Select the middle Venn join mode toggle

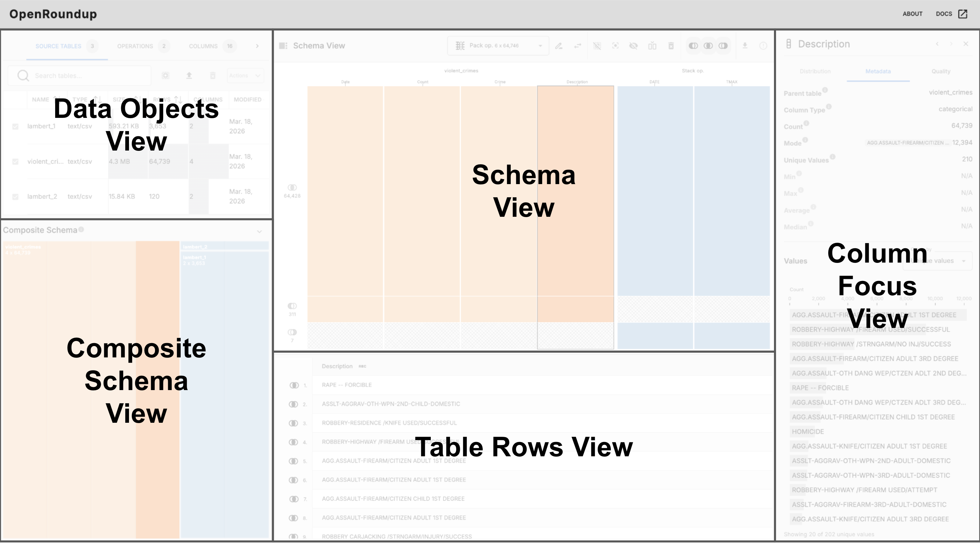[708, 46]
